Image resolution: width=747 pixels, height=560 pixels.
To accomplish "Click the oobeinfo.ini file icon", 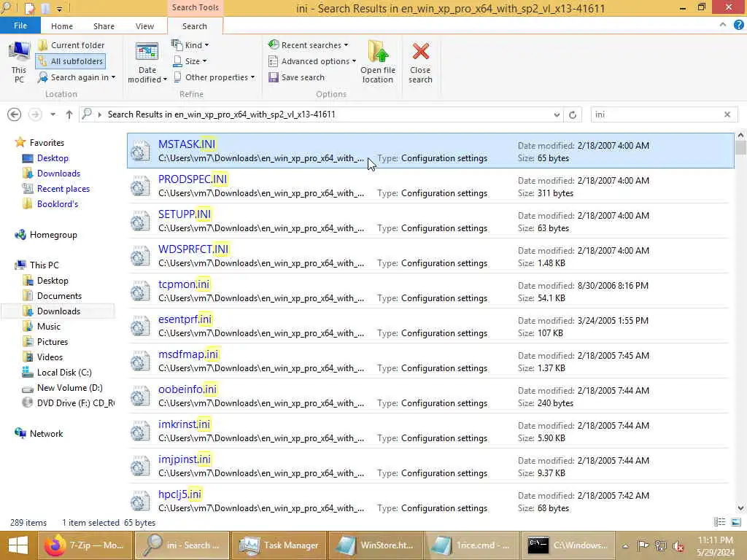I will pyautogui.click(x=141, y=397).
